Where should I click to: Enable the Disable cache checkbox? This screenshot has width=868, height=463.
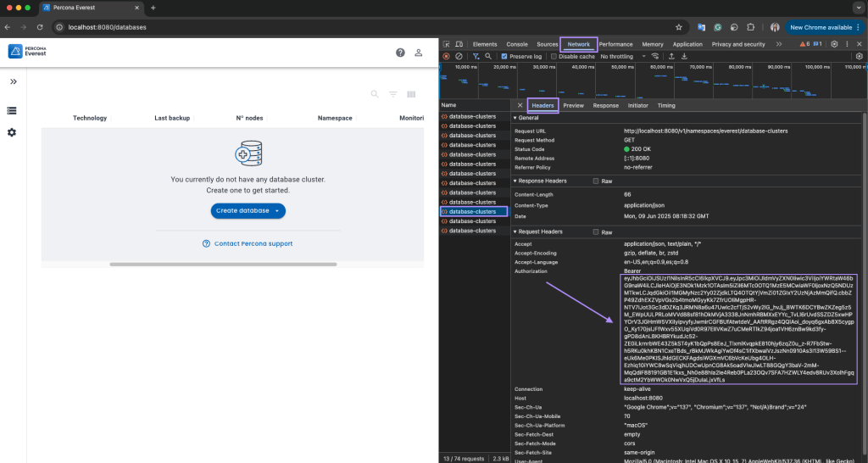(554, 57)
